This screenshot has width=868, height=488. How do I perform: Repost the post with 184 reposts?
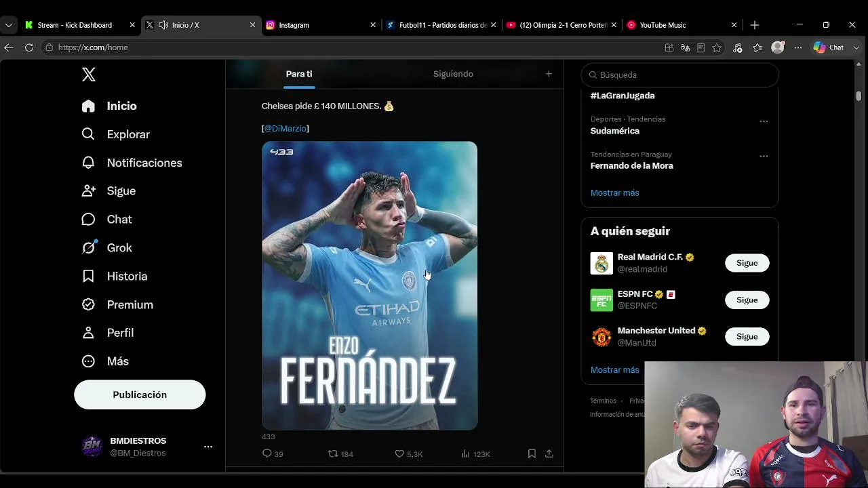(340, 453)
